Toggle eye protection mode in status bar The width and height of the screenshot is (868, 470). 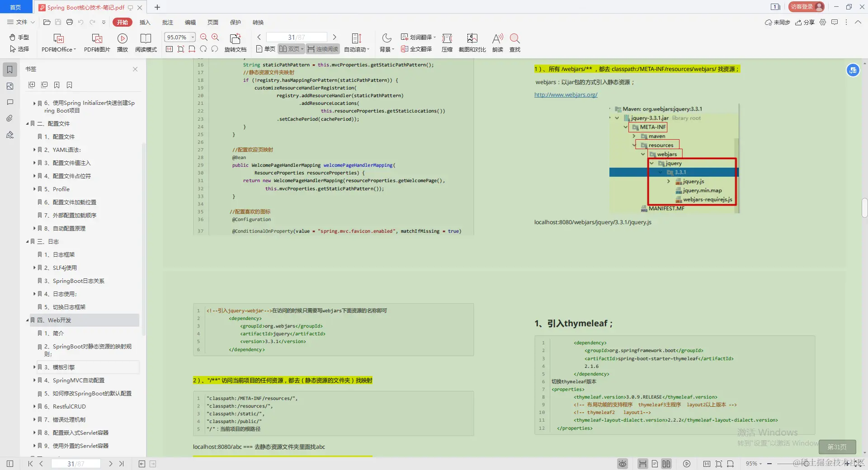(x=623, y=464)
